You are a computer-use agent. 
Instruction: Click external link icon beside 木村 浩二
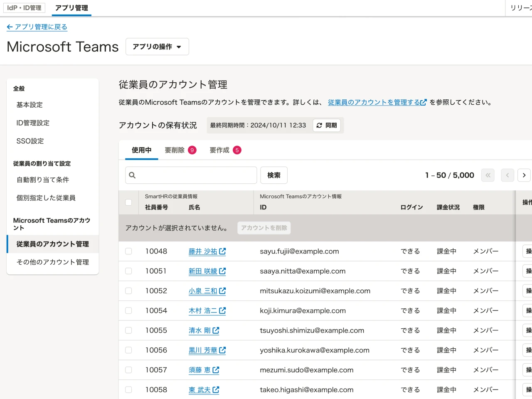222,310
